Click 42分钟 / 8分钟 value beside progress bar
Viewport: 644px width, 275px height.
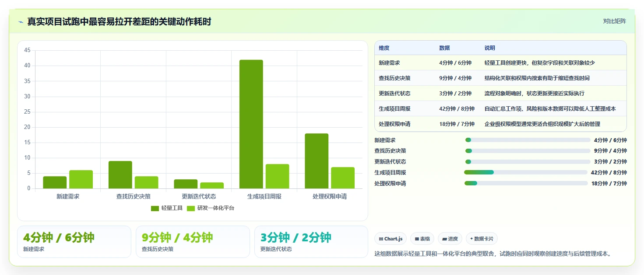tap(609, 173)
